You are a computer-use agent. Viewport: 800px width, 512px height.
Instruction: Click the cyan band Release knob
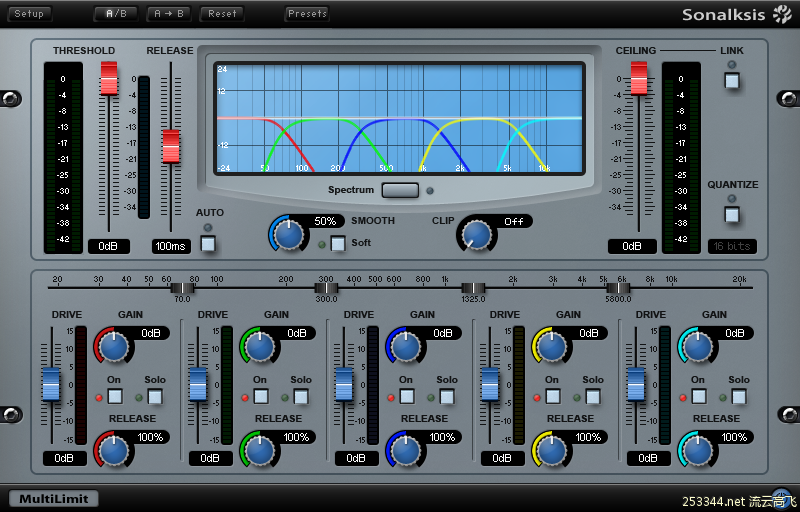(698, 451)
